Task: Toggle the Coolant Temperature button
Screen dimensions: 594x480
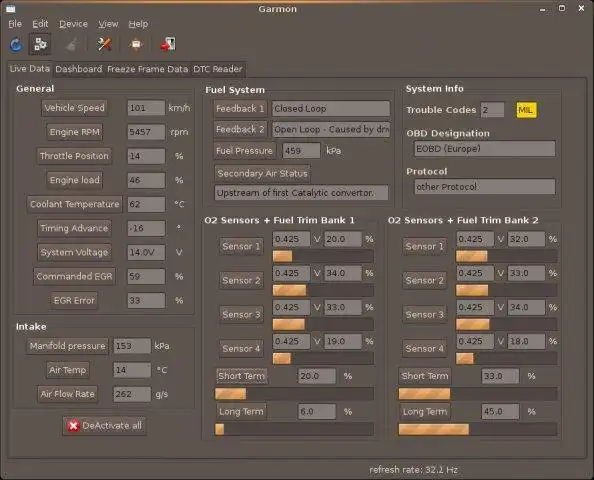Action: 75,204
